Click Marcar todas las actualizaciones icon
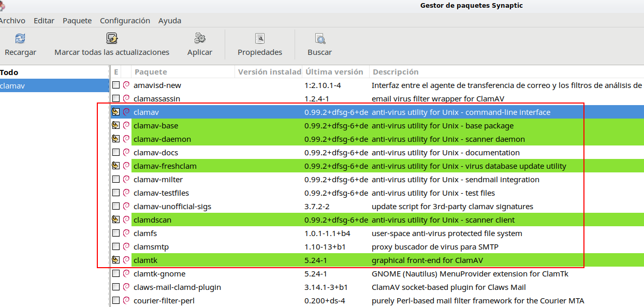Viewport: 644px width, 307px height. click(112, 38)
